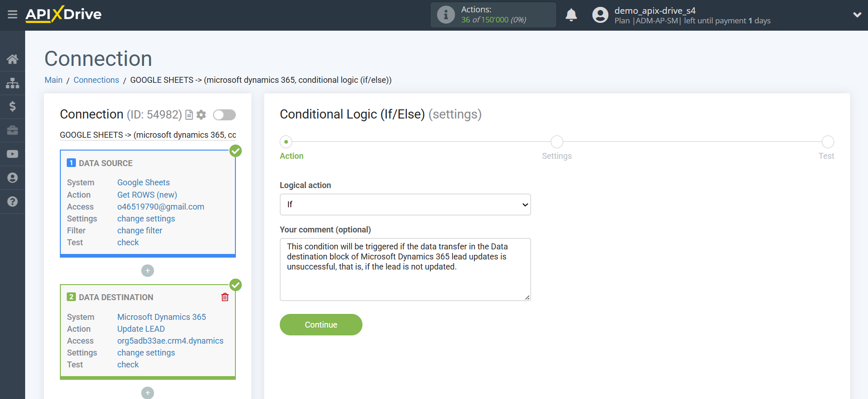Click the change filter link
Image resolution: width=868 pixels, height=399 pixels.
click(140, 231)
